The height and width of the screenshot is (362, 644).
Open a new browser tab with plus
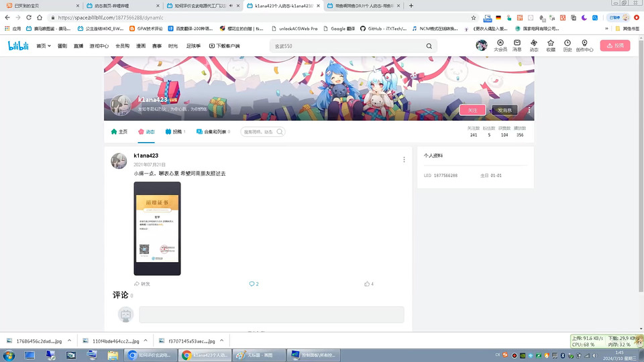pyautogui.click(x=411, y=6)
